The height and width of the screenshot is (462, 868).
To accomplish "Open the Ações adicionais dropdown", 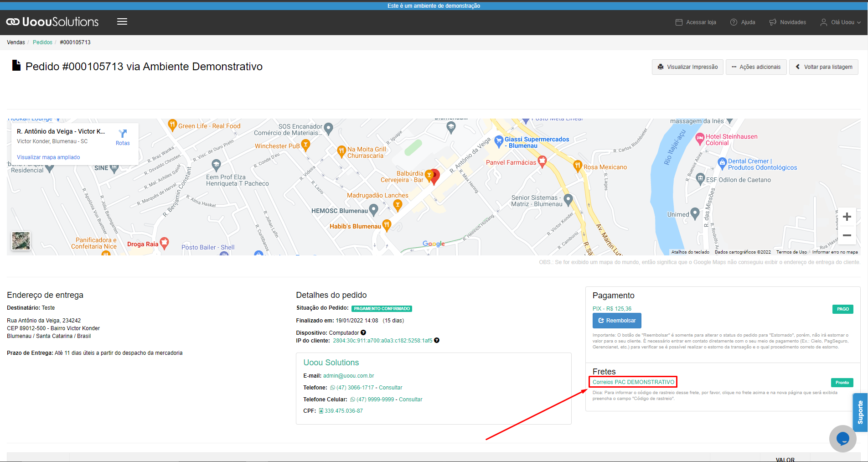I will [x=756, y=67].
